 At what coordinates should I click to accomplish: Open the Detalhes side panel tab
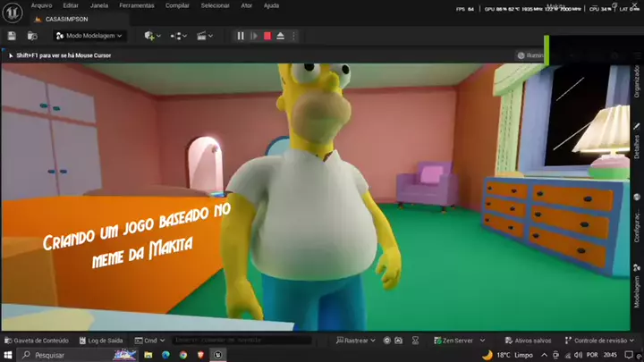click(637, 144)
